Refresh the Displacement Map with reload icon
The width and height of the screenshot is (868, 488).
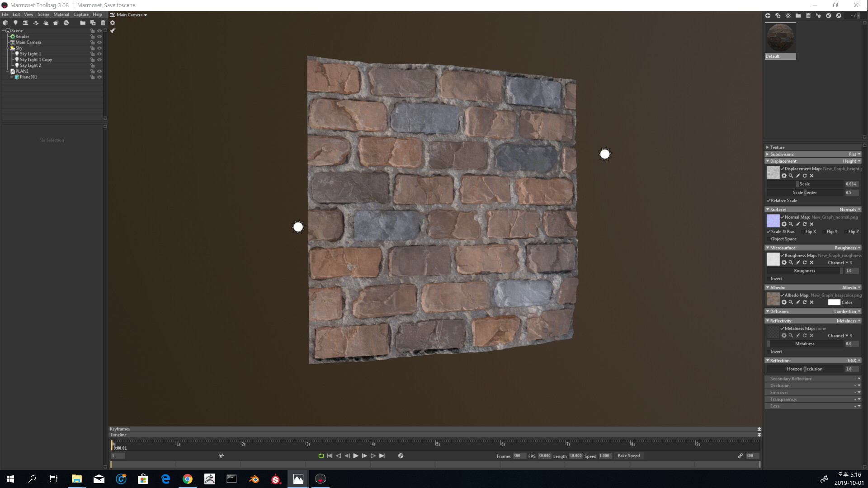(805, 176)
